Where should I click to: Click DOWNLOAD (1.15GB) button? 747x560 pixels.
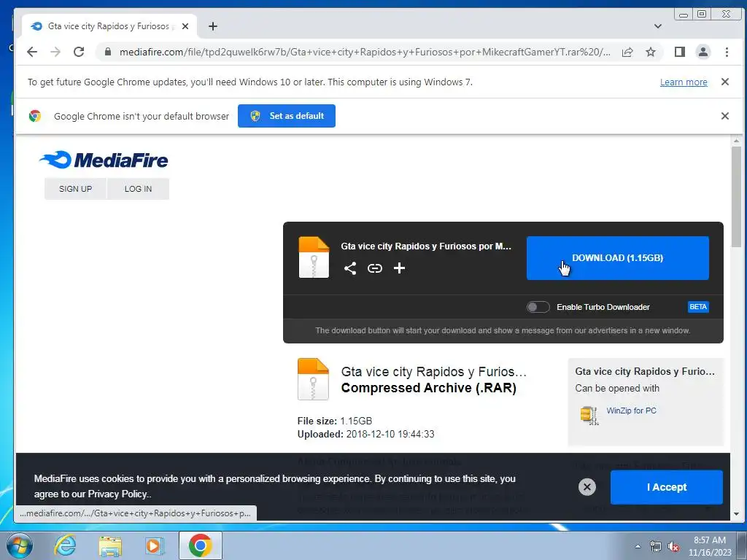pyautogui.click(x=617, y=257)
